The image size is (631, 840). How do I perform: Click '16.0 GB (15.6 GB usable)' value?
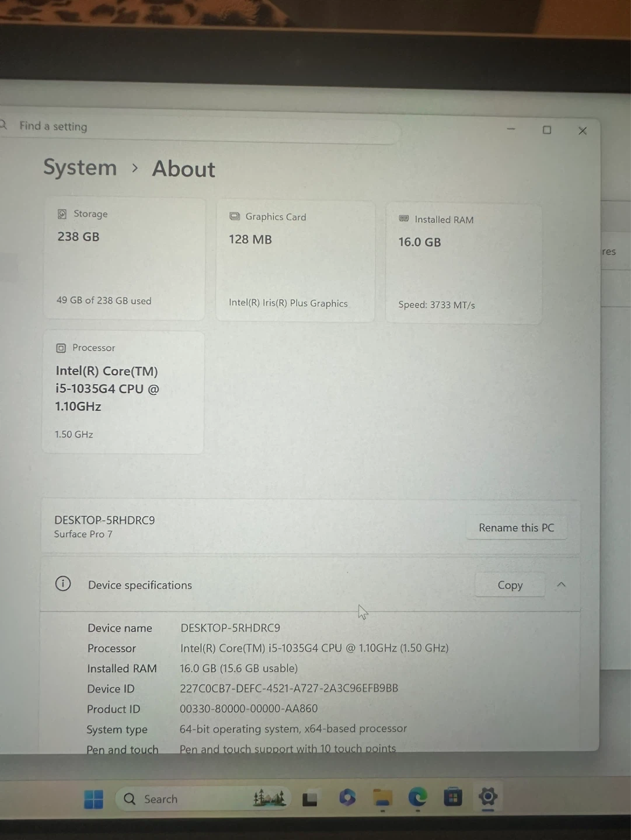[x=239, y=668]
